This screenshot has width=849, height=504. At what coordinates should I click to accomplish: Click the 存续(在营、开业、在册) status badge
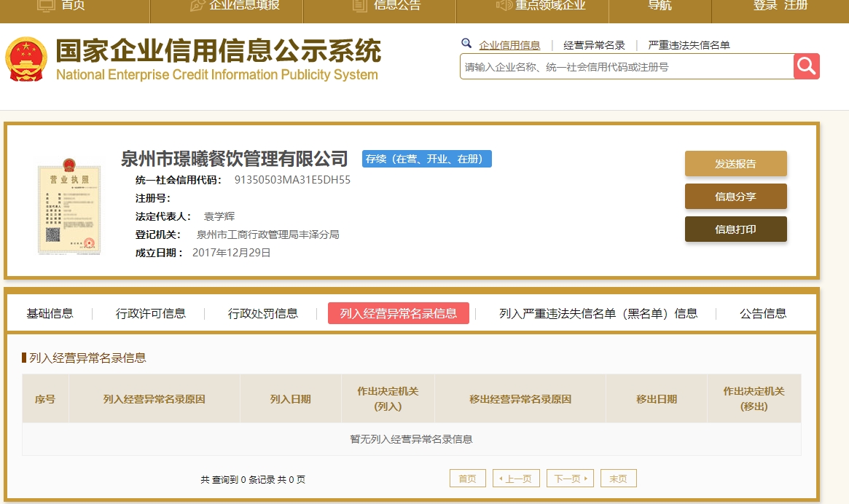(x=426, y=159)
